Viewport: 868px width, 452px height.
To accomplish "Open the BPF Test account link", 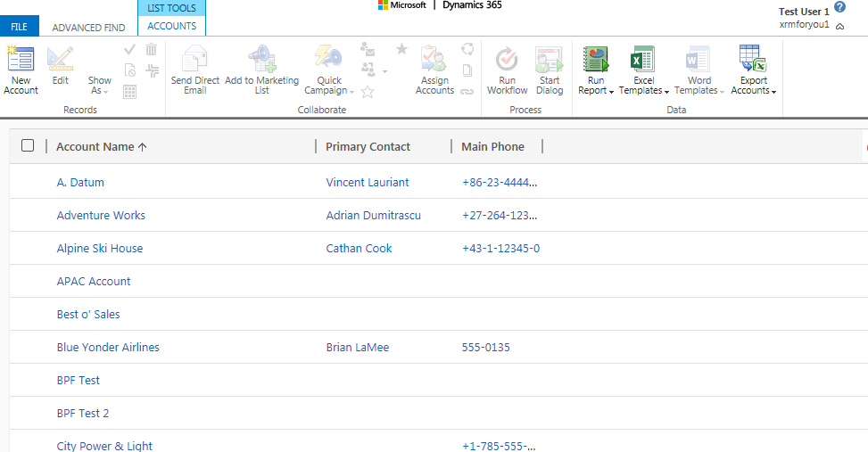I will tap(78, 380).
